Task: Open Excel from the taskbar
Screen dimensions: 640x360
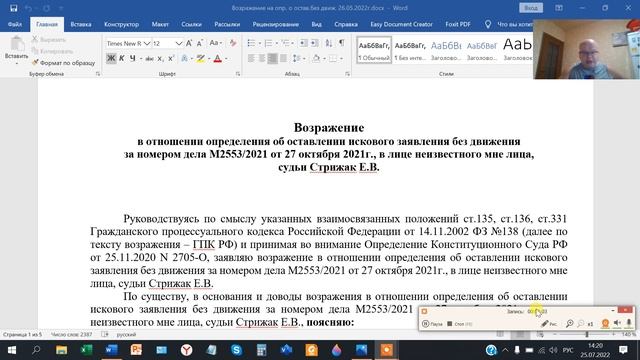Action: tap(87, 350)
